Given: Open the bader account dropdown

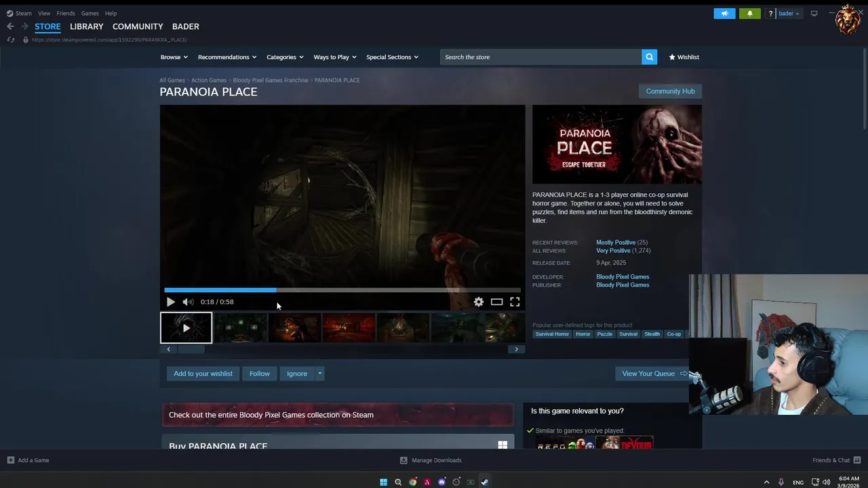Looking at the screenshot, I should [789, 14].
